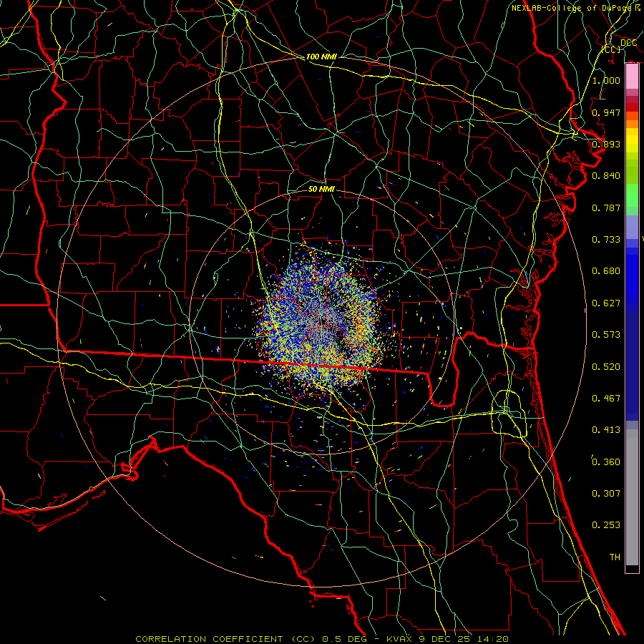Click the 0.307 legend value
The image size is (644, 644).
[606, 494]
